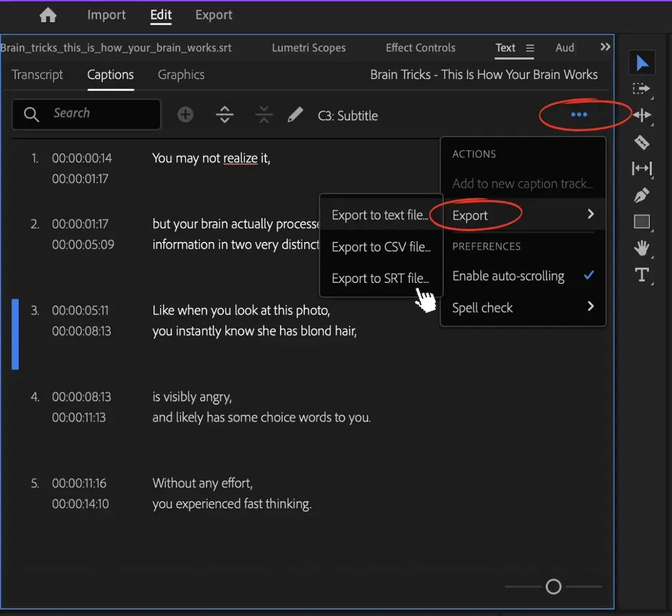Adjust the caption zoom slider handle
The width and height of the screenshot is (672, 616).
pos(554,586)
